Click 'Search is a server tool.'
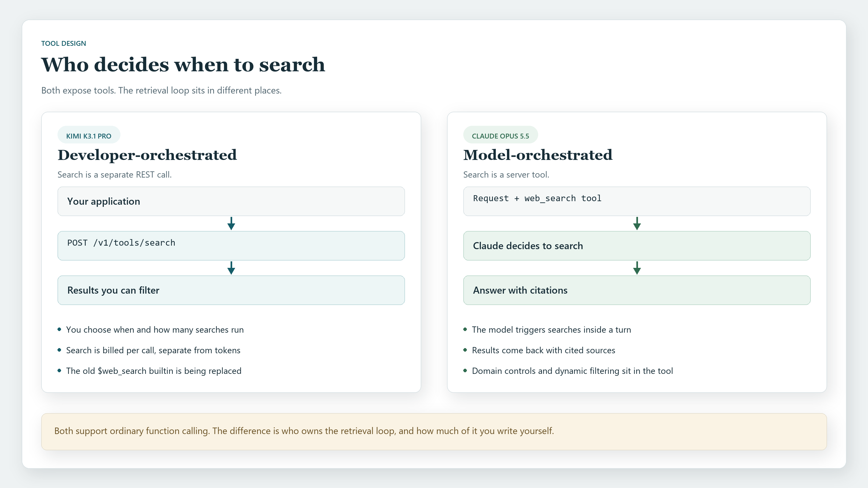Viewport: 868px width, 488px height. click(506, 174)
